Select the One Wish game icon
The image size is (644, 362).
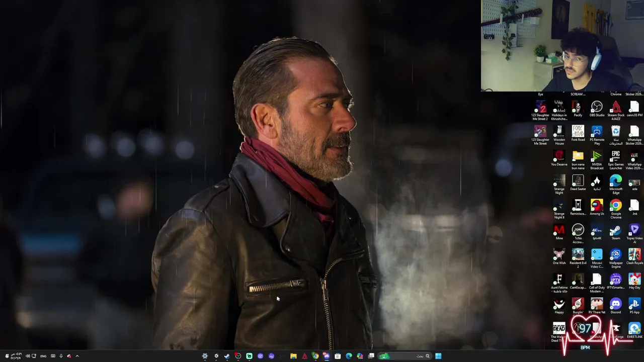tap(559, 256)
